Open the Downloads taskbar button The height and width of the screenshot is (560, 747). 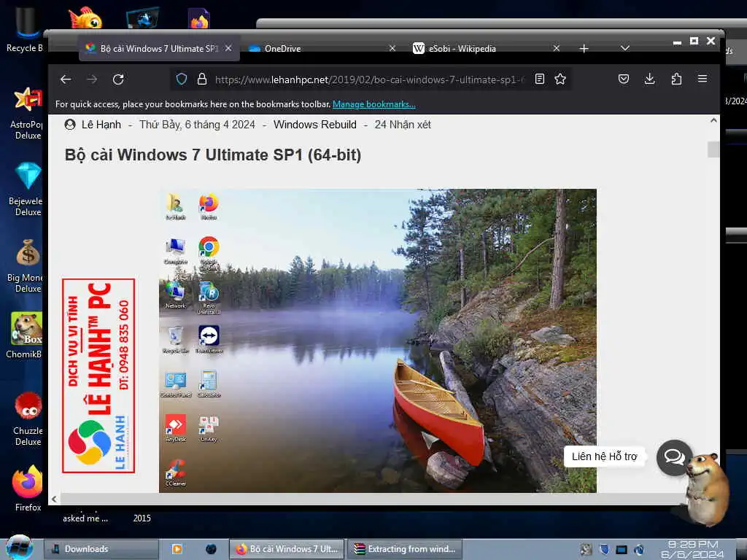pyautogui.click(x=101, y=549)
